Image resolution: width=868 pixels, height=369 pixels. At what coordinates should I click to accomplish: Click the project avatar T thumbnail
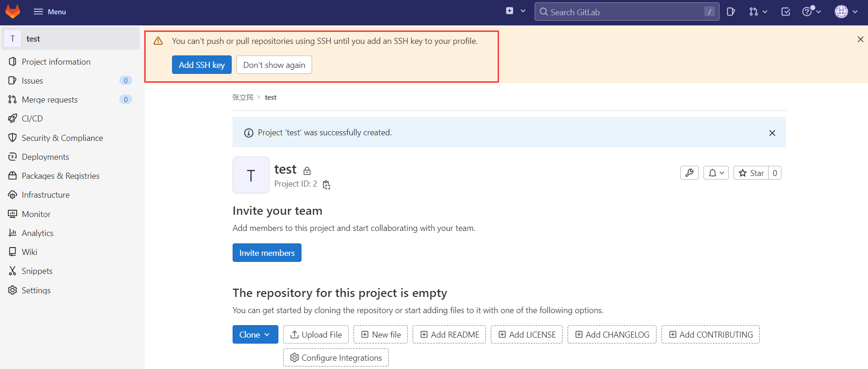coord(251,175)
